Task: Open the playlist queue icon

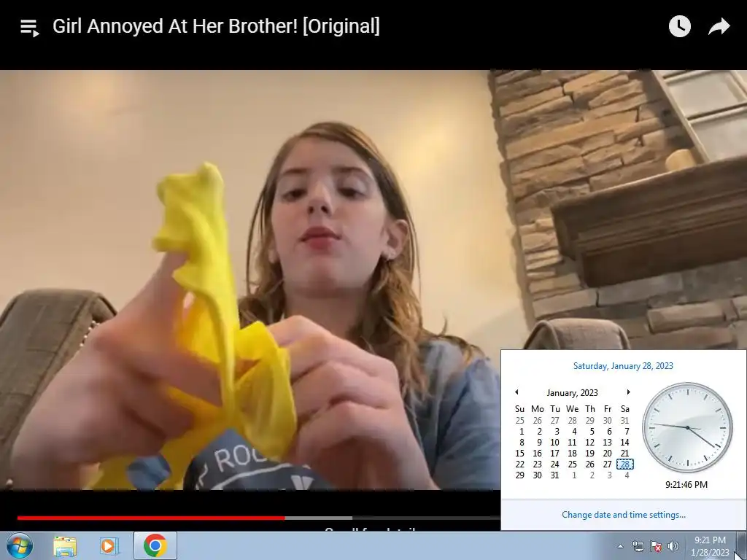Action: pos(29,28)
